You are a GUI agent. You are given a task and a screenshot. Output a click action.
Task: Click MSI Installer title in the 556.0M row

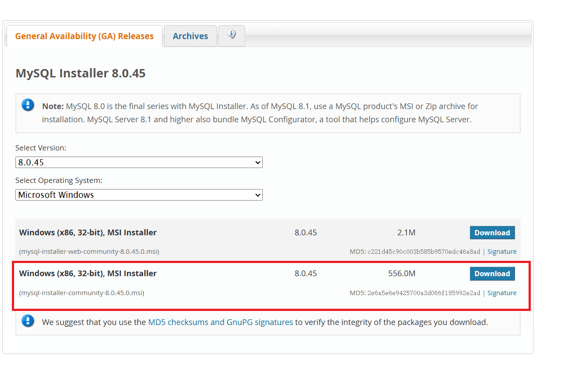tap(88, 274)
